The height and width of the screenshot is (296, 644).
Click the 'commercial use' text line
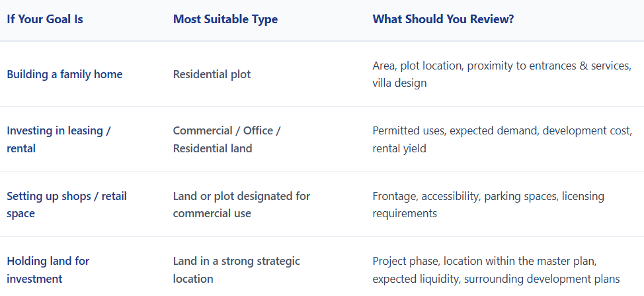coord(212,213)
